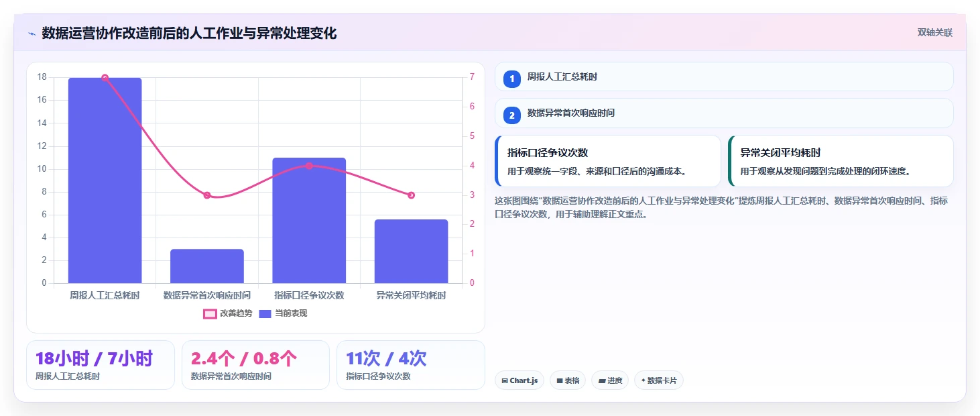
Task: Click the x-axis label 周报人工汇总耗时
Action: (x=105, y=295)
